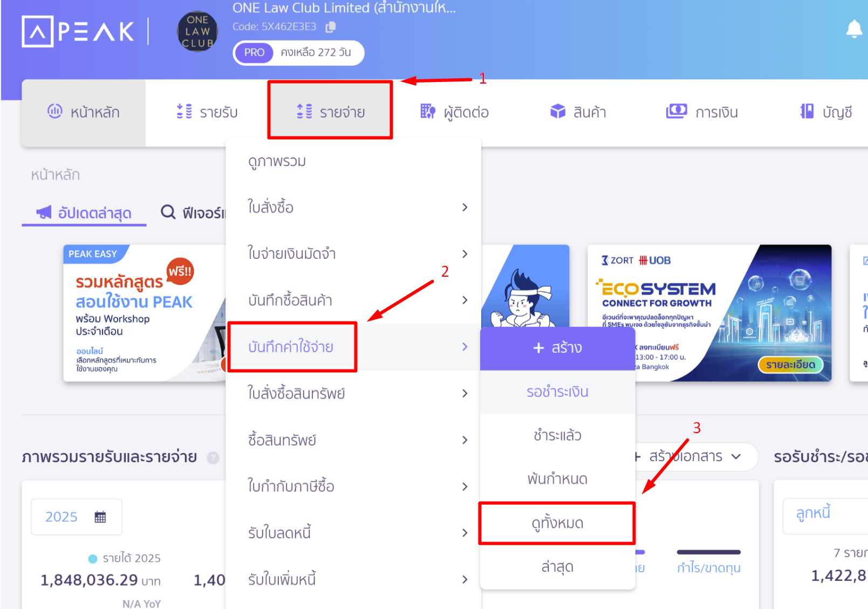This screenshot has width=868, height=609.
Task: Click the รายละเอียด button on Ecosystem banner
Action: [x=790, y=365]
